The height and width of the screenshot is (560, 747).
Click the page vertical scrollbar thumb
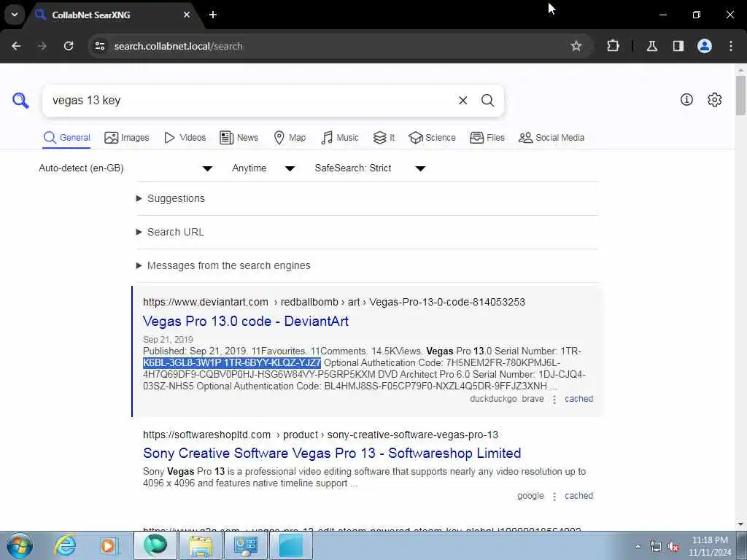pyautogui.click(x=740, y=96)
